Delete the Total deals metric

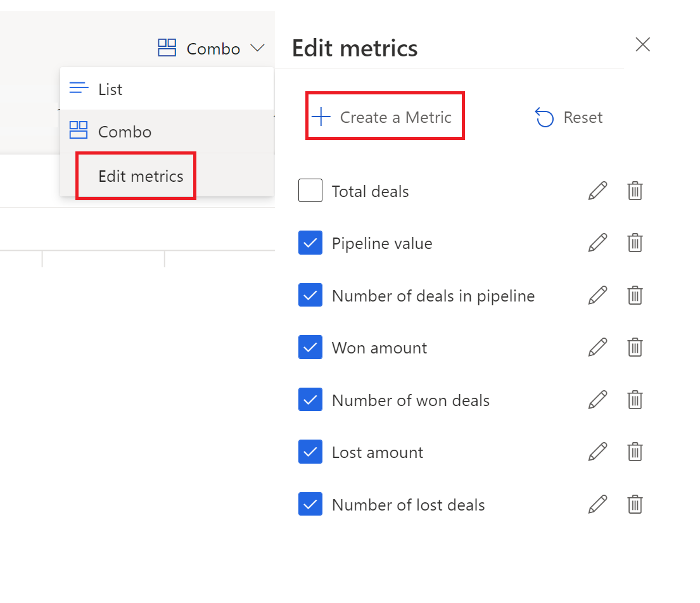point(635,191)
